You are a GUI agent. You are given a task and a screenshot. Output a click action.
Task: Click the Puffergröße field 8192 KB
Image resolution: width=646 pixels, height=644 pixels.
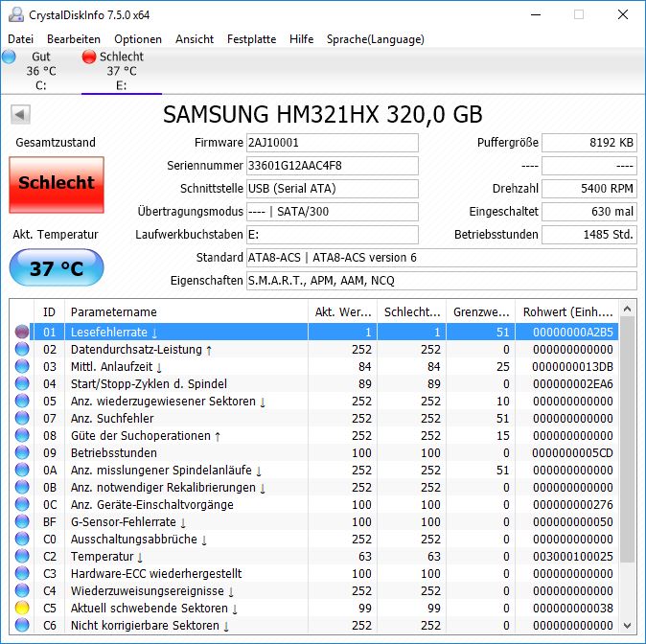click(589, 143)
